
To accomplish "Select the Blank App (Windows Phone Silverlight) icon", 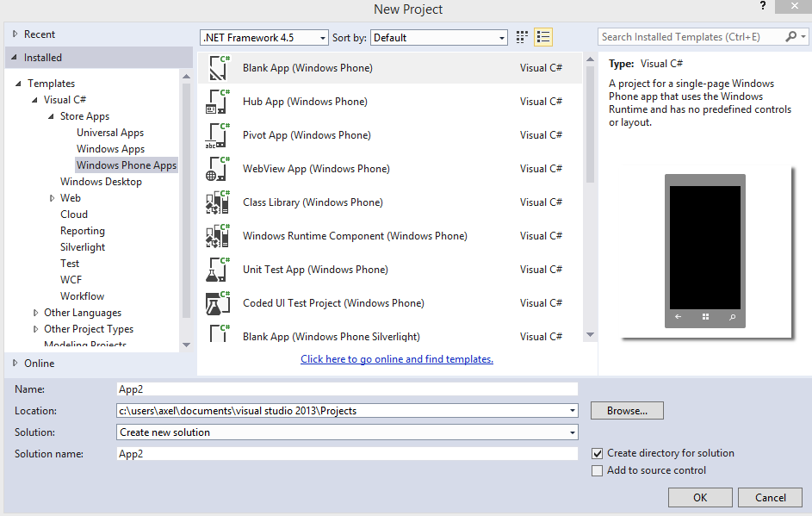I will point(218,333).
